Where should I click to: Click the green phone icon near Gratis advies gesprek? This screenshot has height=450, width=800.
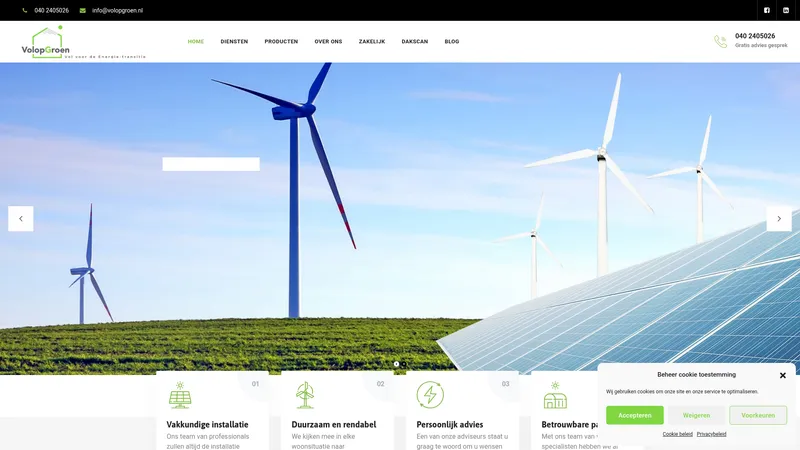[x=720, y=41]
